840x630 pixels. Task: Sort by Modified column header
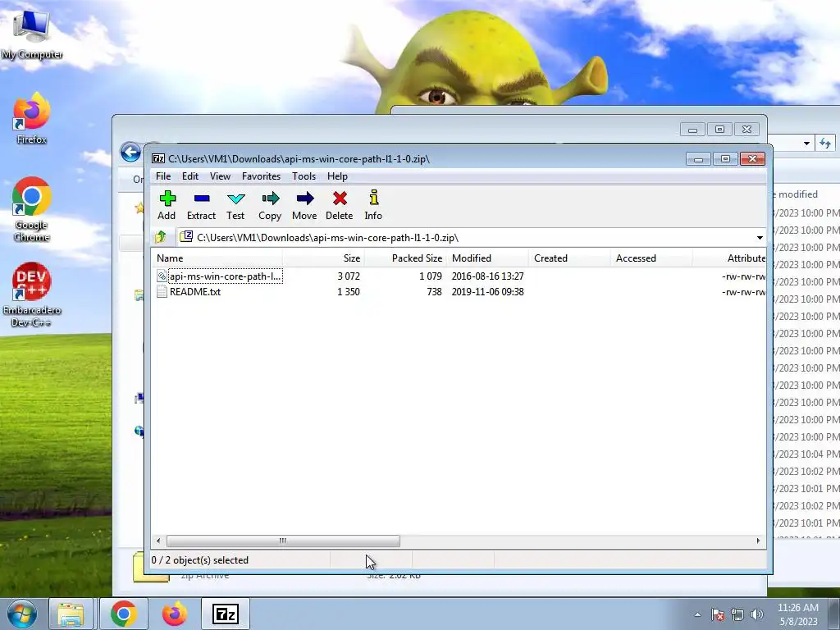click(487, 258)
